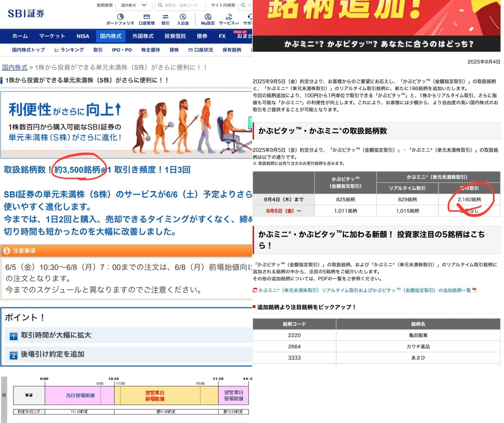This screenshot has width=504, height=423.
Task: Click あさひ cell
Action: (418, 358)
